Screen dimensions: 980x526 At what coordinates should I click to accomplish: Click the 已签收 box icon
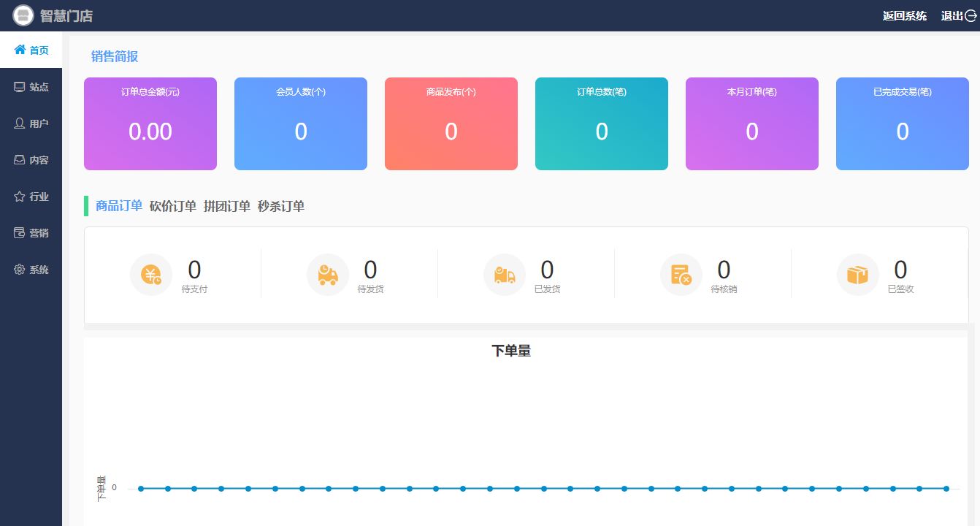pos(858,275)
